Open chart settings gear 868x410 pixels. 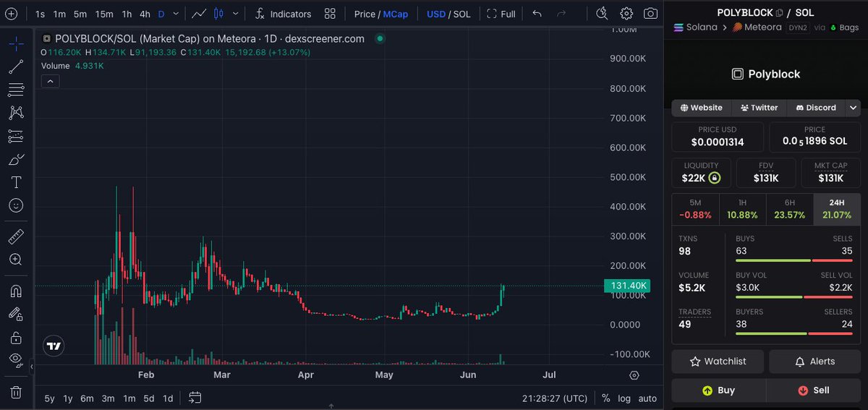pyautogui.click(x=626, y=14)
